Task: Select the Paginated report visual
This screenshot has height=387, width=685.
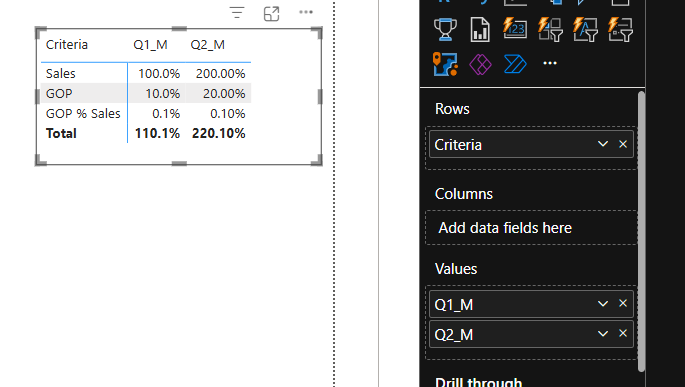Action: (480, 30)
